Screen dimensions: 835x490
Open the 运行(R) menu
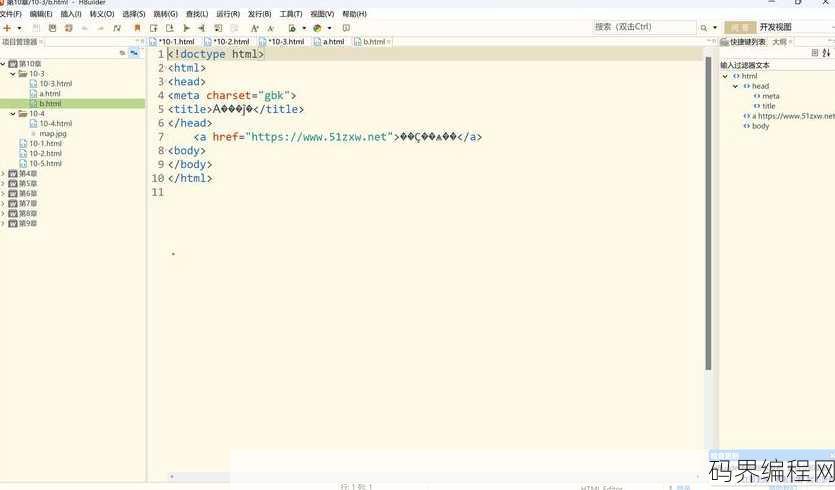pos(228,14)
